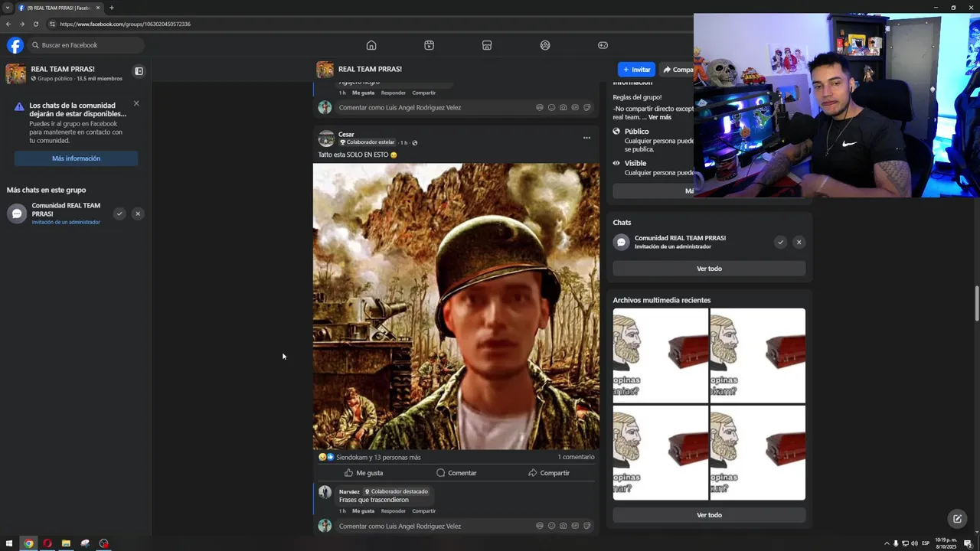Start a new message with compose icon
The height and width of the screenshot is (551, 980).
click(x=957, y=519)
